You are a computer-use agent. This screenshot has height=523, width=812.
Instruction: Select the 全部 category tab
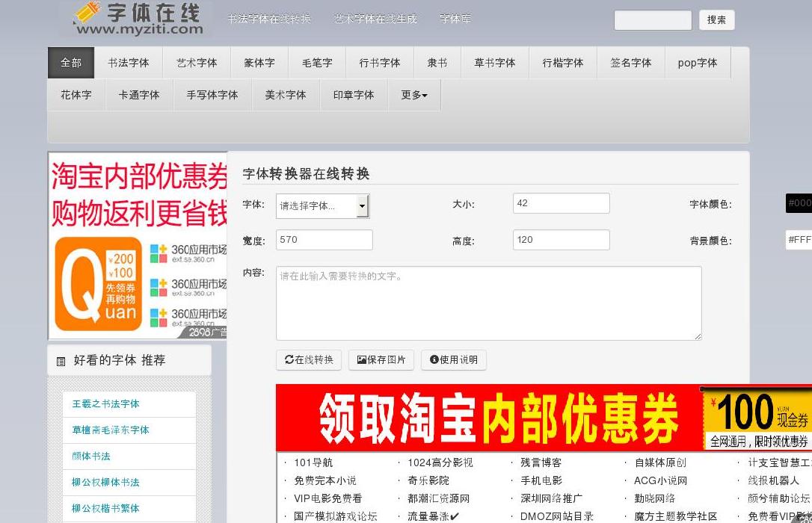tap(71, 63)
